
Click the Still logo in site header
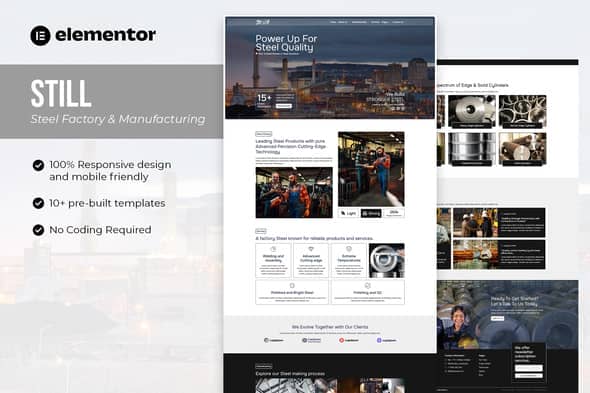263,22
